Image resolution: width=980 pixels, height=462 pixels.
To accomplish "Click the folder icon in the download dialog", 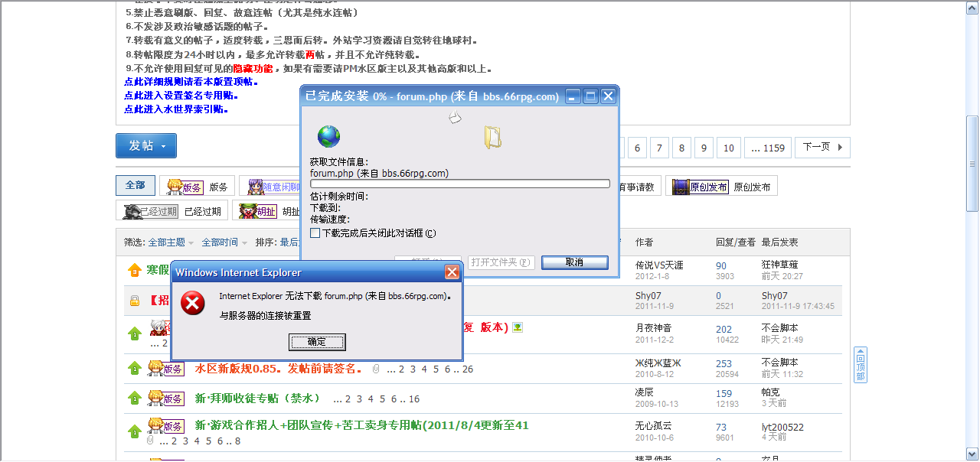I will pos(492,137).
